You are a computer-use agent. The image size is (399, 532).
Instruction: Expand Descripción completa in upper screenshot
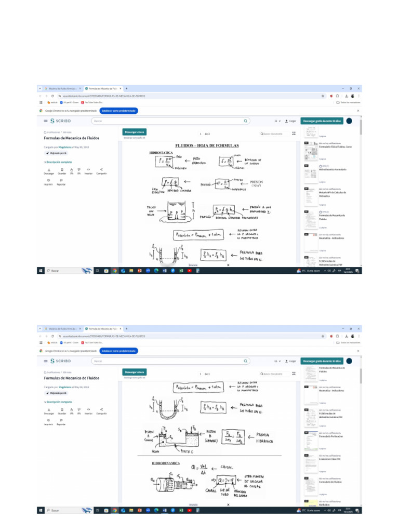pos(58,162)
